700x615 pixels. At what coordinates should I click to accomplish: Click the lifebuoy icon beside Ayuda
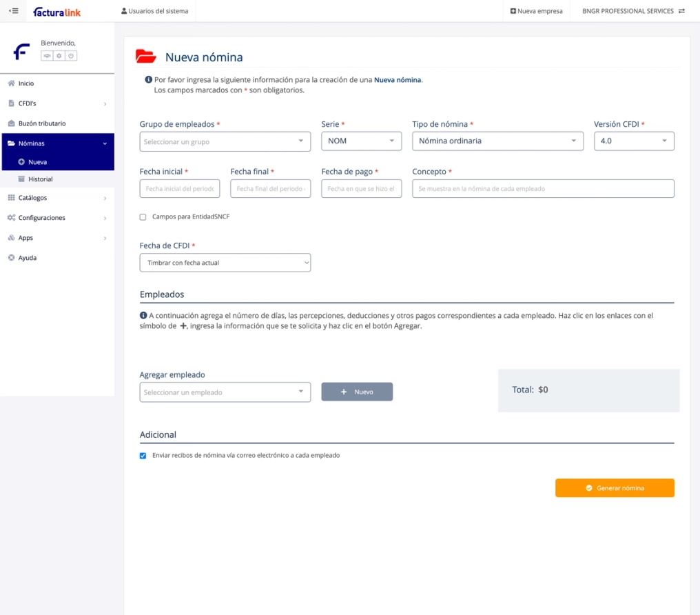point(11,258)
